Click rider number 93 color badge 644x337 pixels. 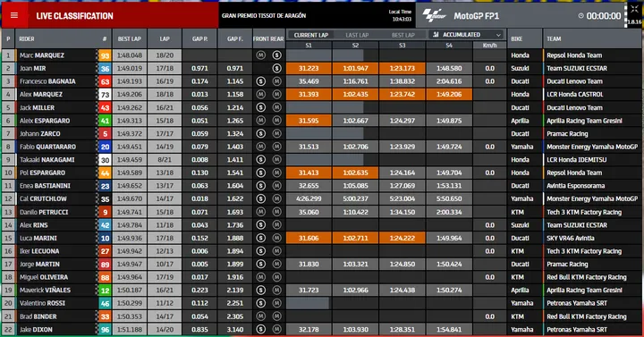pyautogui.click(x=105, y=55)
